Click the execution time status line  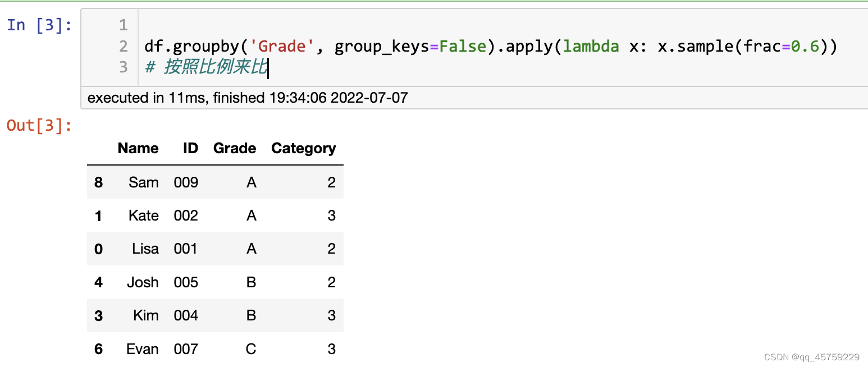click(248, 98)
